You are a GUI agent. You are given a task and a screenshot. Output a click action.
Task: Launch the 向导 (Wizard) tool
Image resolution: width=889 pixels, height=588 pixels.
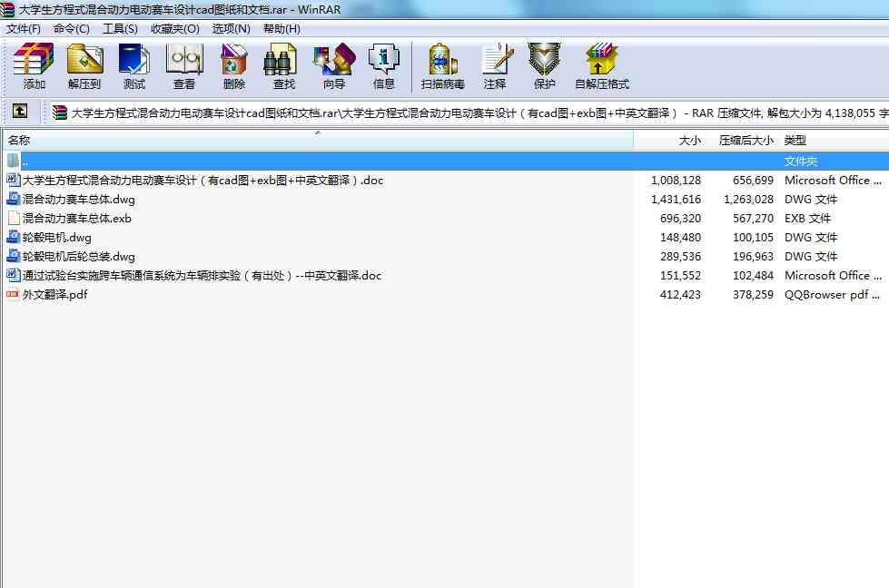[333, 66]
